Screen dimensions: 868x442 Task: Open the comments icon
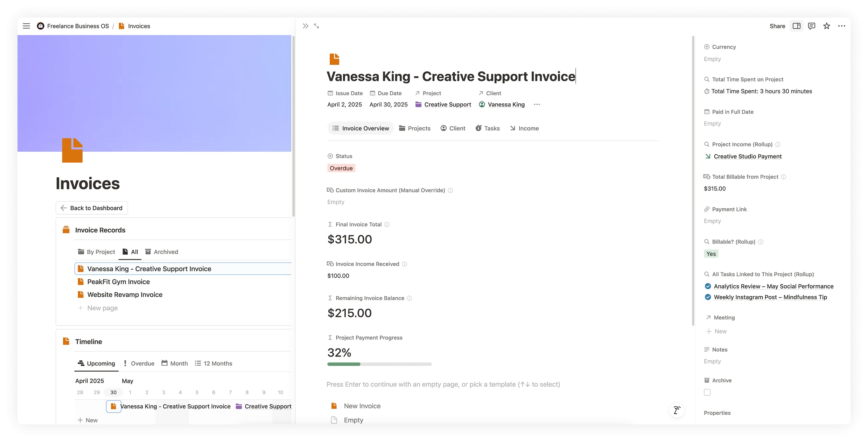click(812, 26)
